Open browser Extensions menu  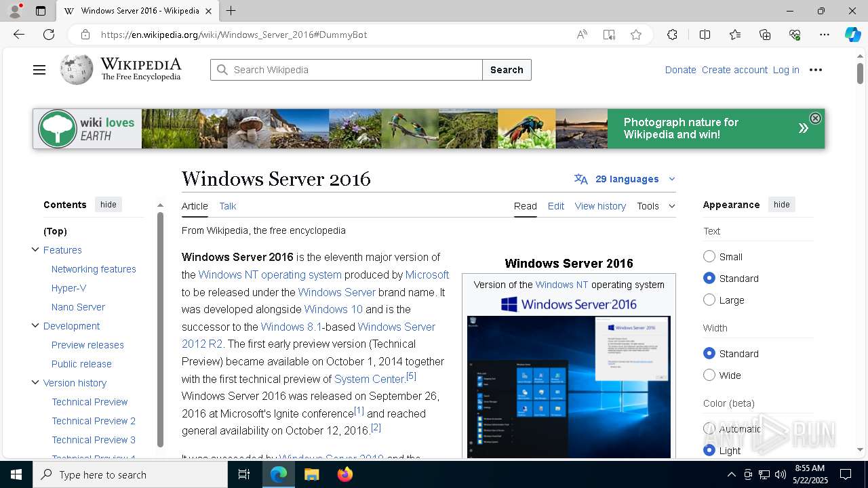(672, 35)
